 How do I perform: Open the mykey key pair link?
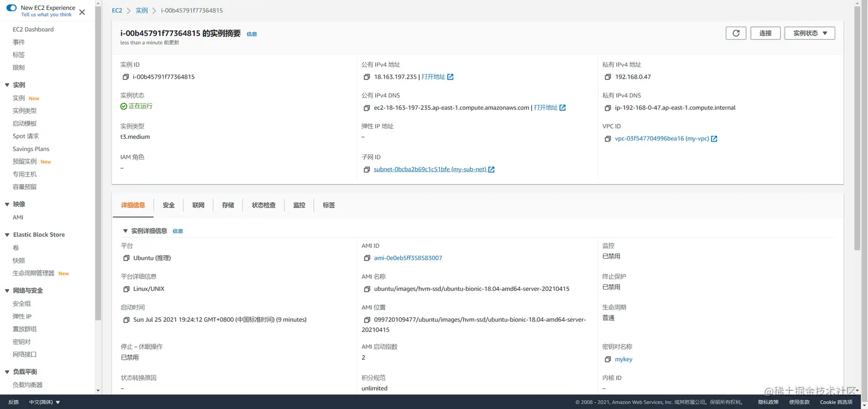pyautogui.click(x=623, y=360)
